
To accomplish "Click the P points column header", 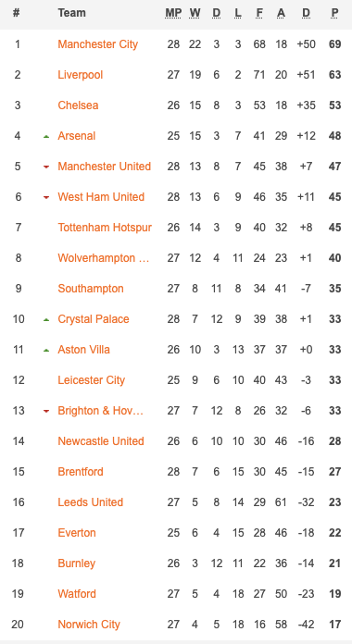I will pyautogui.click(x=334, y=13).
